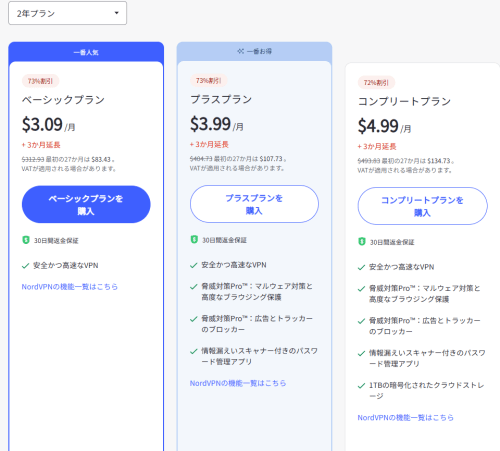
Task: Click the $83.43 first 27 months price note
Action: coord(68,159)
